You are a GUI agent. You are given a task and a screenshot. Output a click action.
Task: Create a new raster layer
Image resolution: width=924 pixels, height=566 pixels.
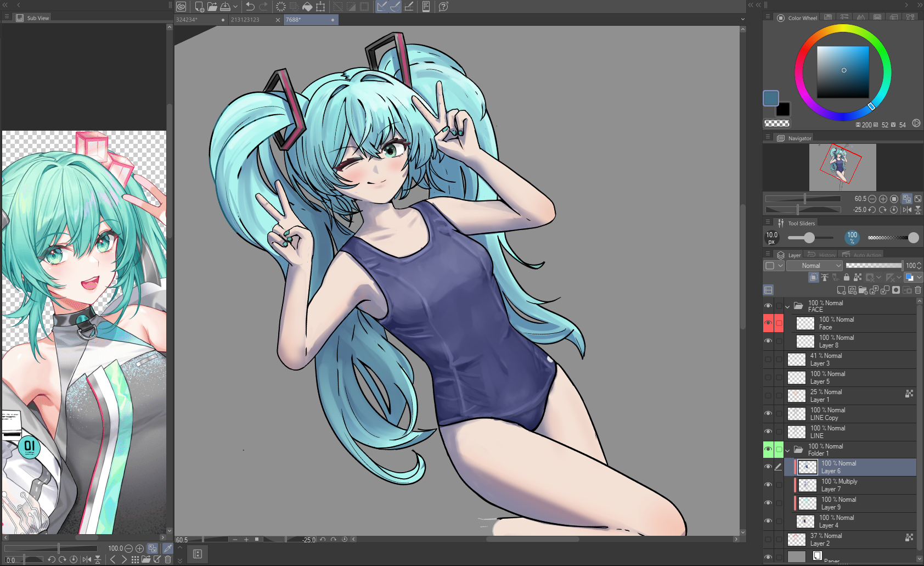point(841,290)
